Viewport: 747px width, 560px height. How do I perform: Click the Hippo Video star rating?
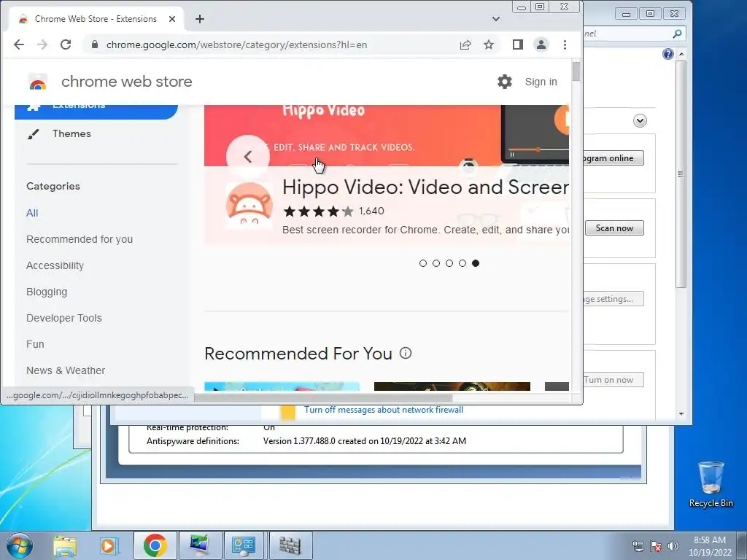(x=318, y=211)
